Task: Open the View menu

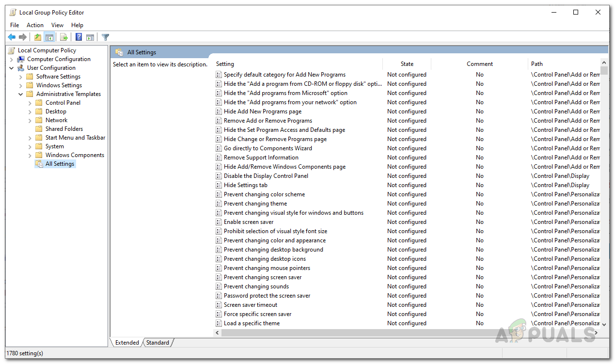Action: click(x=57, y=25)
